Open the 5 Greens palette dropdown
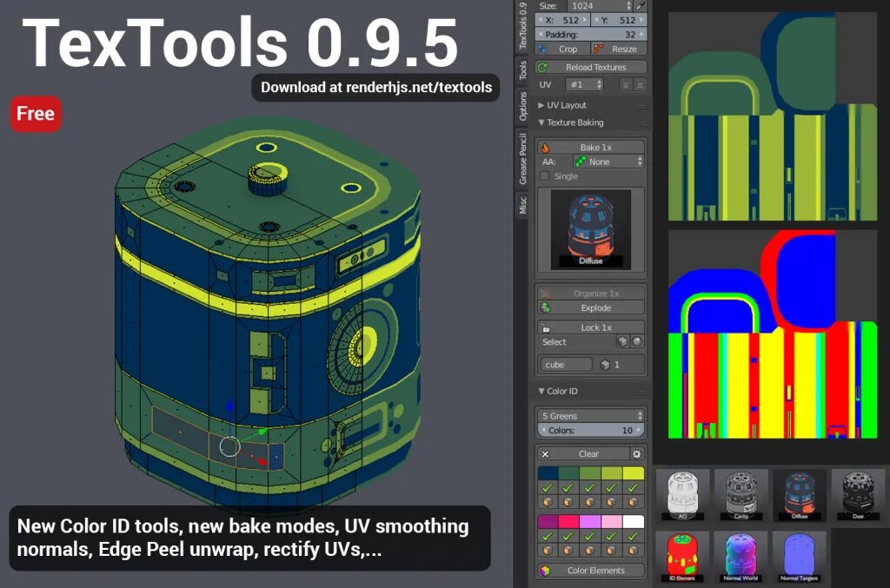 pyautogui.click(x=590, y=416)
